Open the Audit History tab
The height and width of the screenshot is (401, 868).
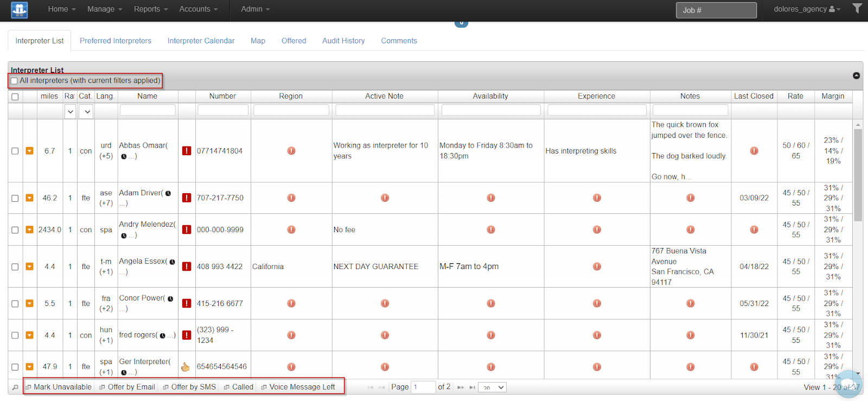(343, 41)
